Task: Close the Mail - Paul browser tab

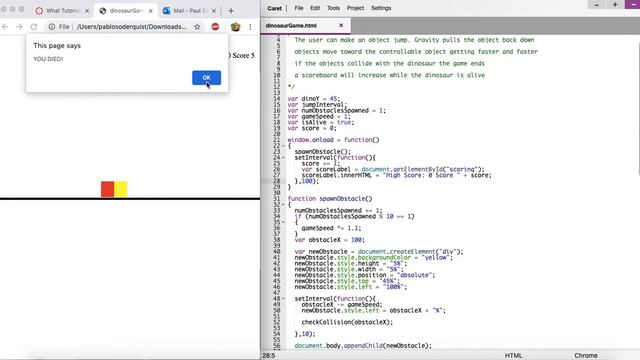Action: pyautogui.click(x=214, y=11)
